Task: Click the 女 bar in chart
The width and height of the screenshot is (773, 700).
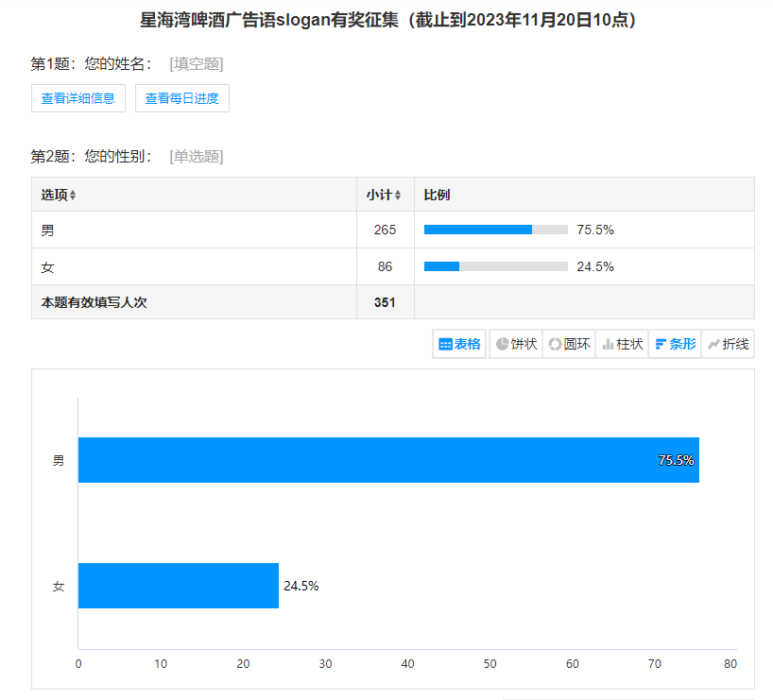Action: click(179, 586)
